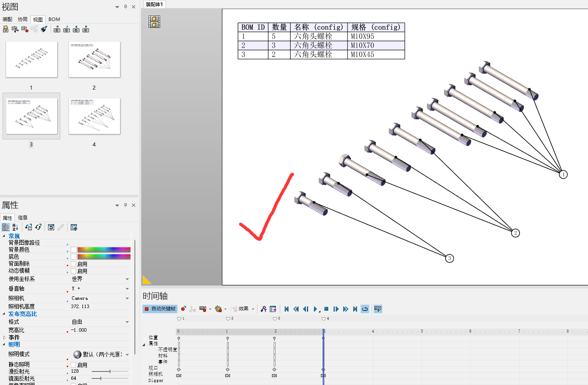Click the Digger keyframe icon in timeline toolbar

click(x=218, y=309)
